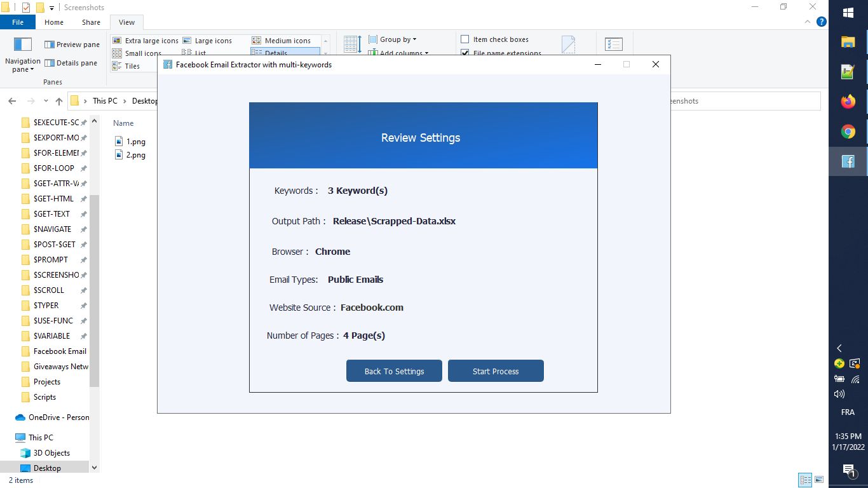
Task: Go up one folder level
Action: click(x=59, y=101)
